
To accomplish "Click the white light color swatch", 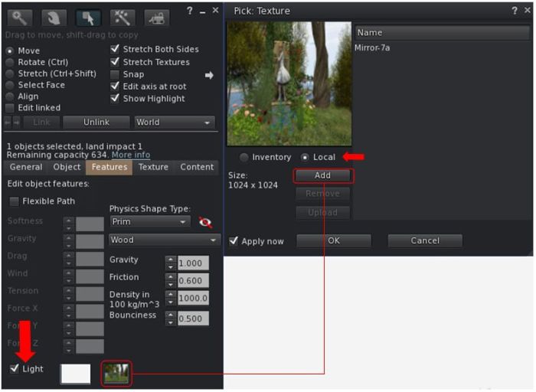I will tap(75, 374).
